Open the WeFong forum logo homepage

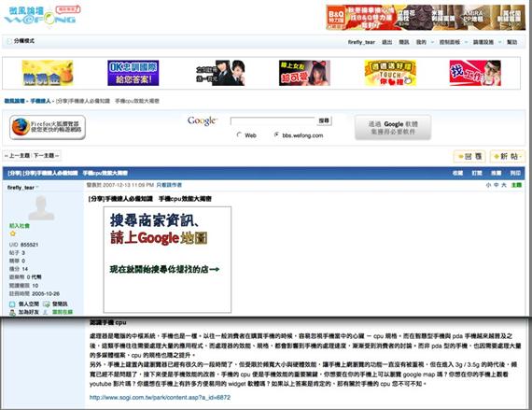click(42, 15)
